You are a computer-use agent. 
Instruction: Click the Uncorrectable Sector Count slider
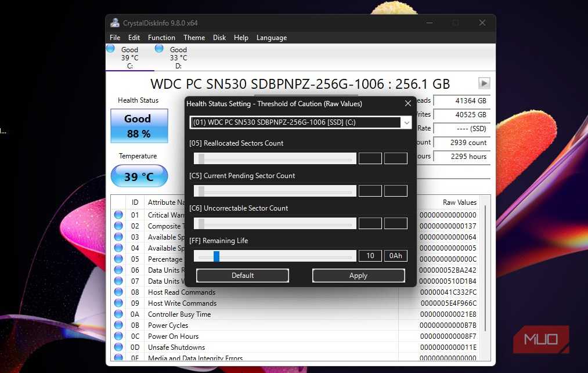tap(275, 223)
